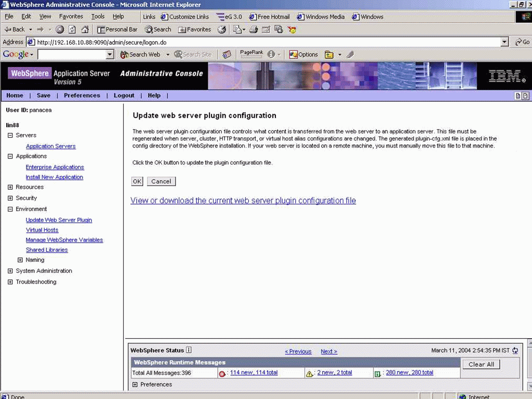Image resolution: width=532 pixels, height=399 pixels.
Task: Open the Google search box dropdown
Action: tap(110, 54)
